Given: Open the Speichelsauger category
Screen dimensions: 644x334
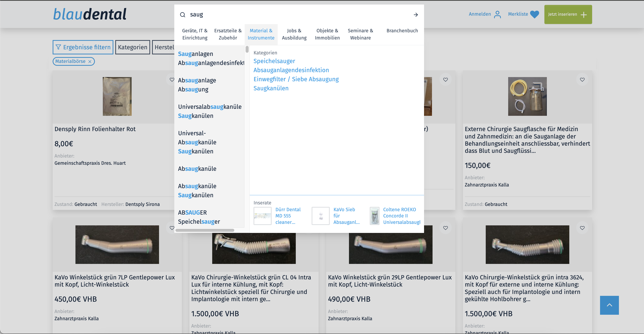Looking at the screenshot, I should pos(274,61).
